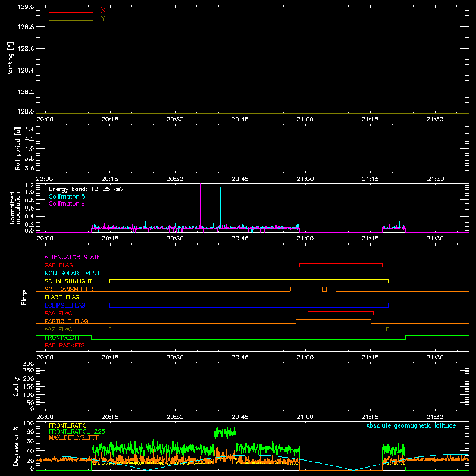Screen dimensions: 476x476
Task: Click the SAA_FLAG label
Action: pos(58,313)
